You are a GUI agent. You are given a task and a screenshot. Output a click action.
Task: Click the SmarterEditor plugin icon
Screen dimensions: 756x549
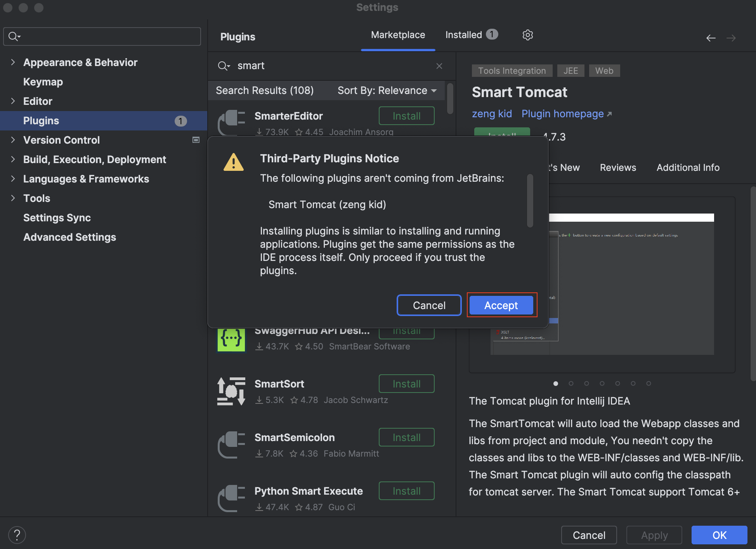231,123
